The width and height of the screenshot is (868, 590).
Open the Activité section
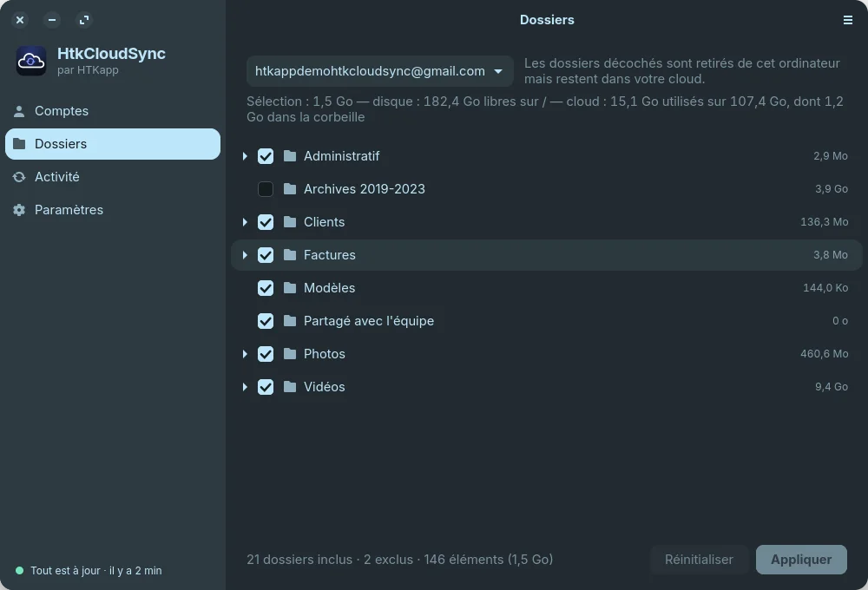tap(113, 177)
